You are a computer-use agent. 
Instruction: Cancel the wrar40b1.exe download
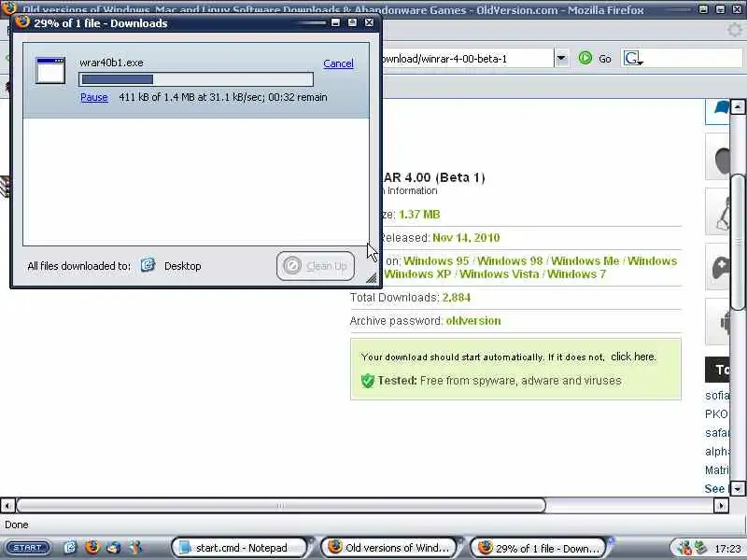coord(338,63)
